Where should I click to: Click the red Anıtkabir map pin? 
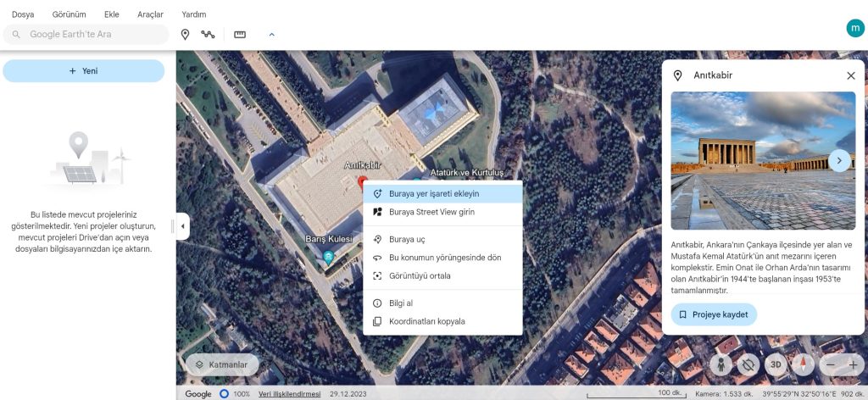[363, 184]
